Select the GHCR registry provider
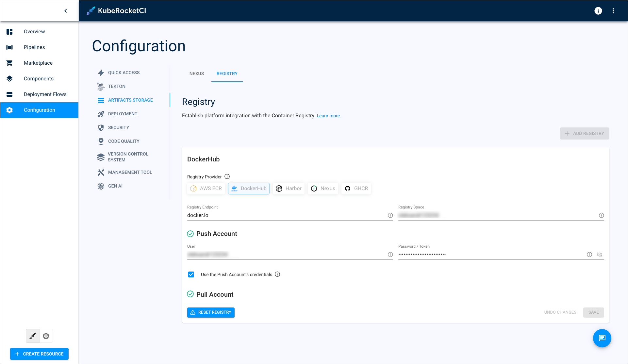 [356, 188]
